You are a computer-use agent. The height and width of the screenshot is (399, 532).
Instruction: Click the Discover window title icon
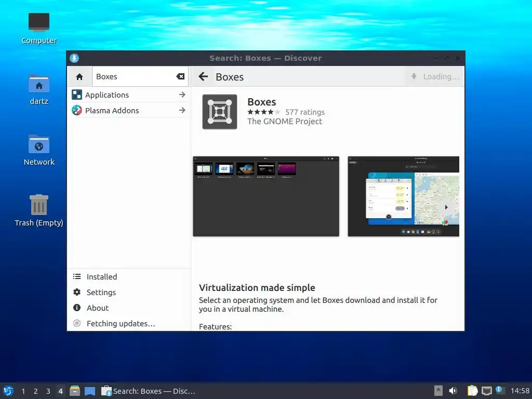[74, 58]
